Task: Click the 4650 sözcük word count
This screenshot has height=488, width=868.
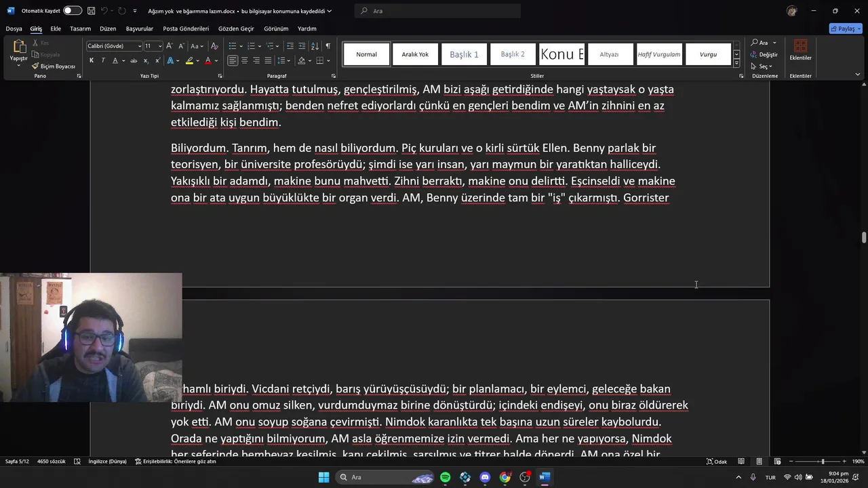Action: coord(52,462)
